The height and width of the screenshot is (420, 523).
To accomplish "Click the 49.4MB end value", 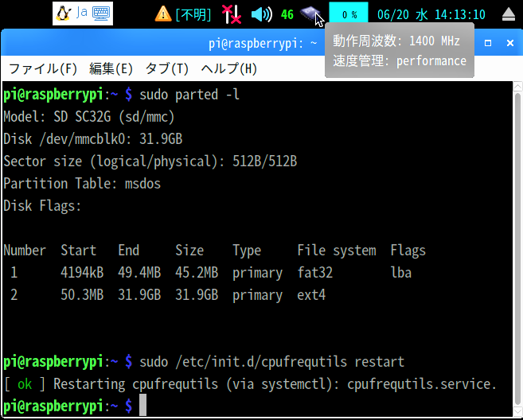I will (x=139, y=273).
